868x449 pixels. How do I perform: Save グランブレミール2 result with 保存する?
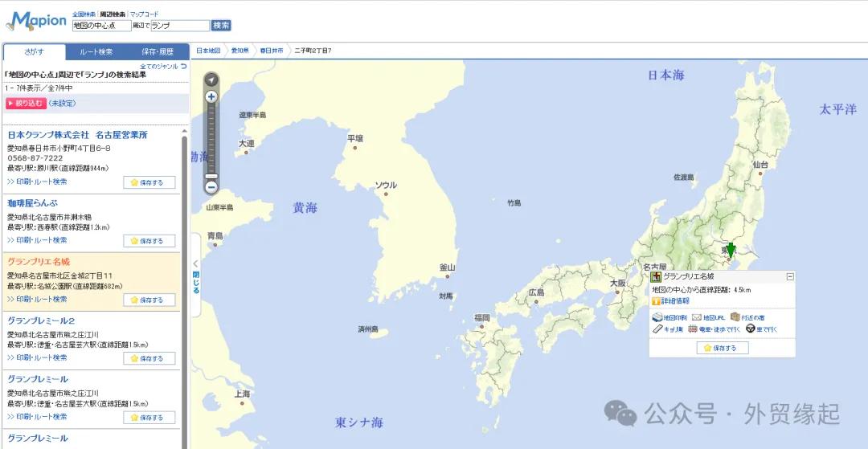(x=149, y=358)
